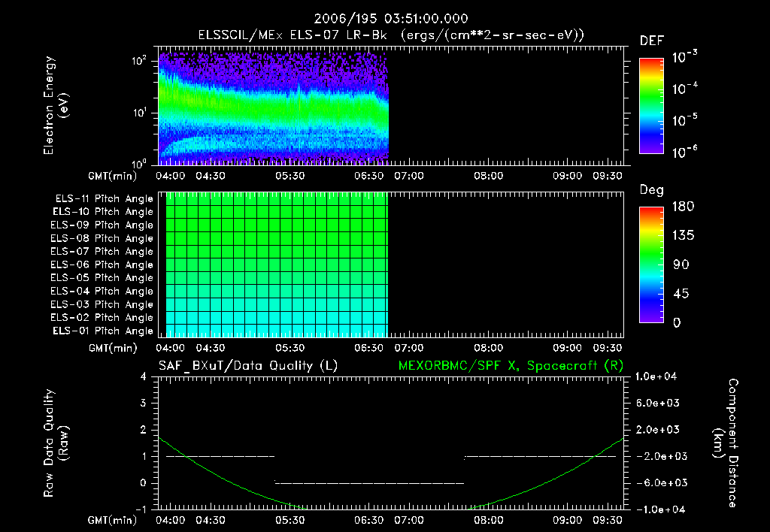Click the ELS-03 Pitch Angle label
This screenshot has height=532, width=770.
point(102,305)
